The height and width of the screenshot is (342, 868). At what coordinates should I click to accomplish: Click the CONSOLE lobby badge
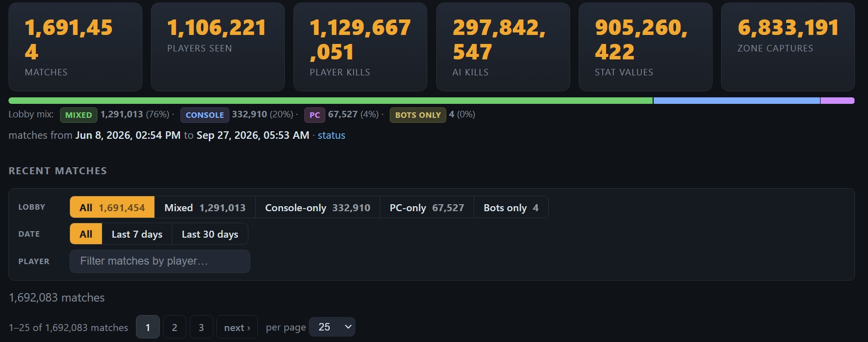point(205,115)
